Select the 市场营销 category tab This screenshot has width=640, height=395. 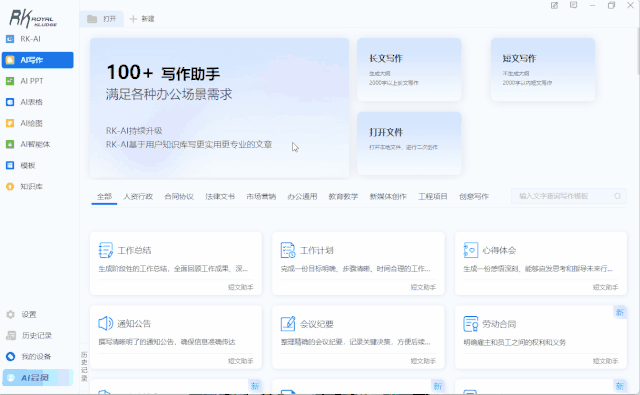pos(261,196)
